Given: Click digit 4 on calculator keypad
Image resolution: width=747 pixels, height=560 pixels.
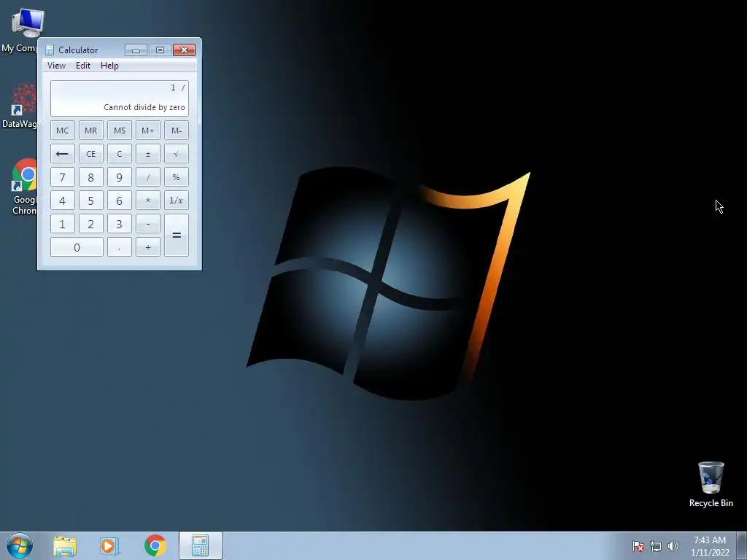Looking at the screenshot, I should click(x=63, y=201).
